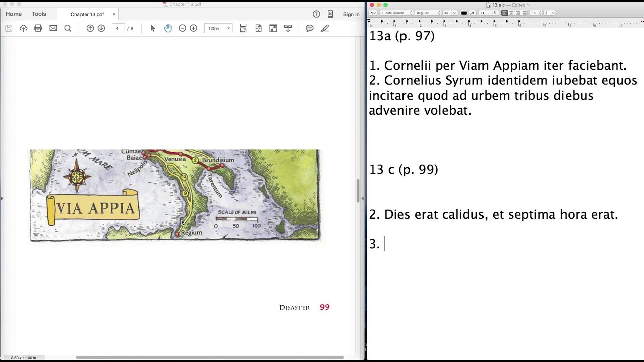Image resolution: width=644 pixels, height=362 pixels.
Task: Open the Find text magnifier icon
Action: point(68,28)
